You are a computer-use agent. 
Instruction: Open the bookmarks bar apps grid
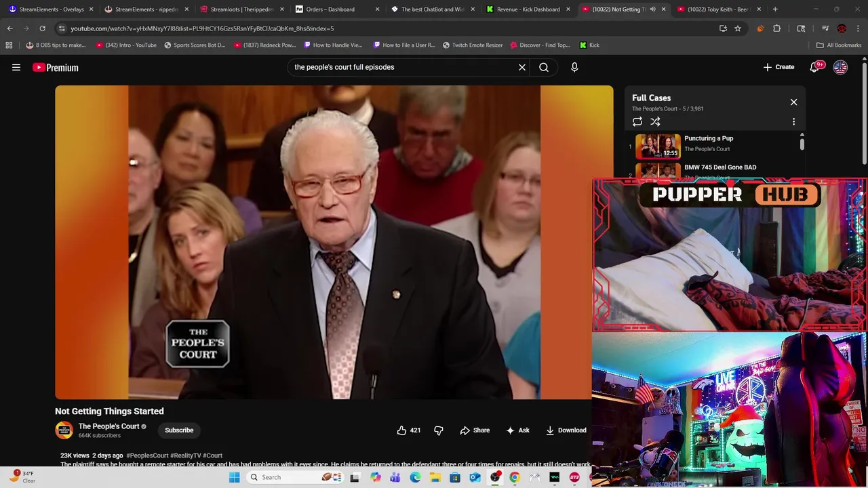point(9,45)
